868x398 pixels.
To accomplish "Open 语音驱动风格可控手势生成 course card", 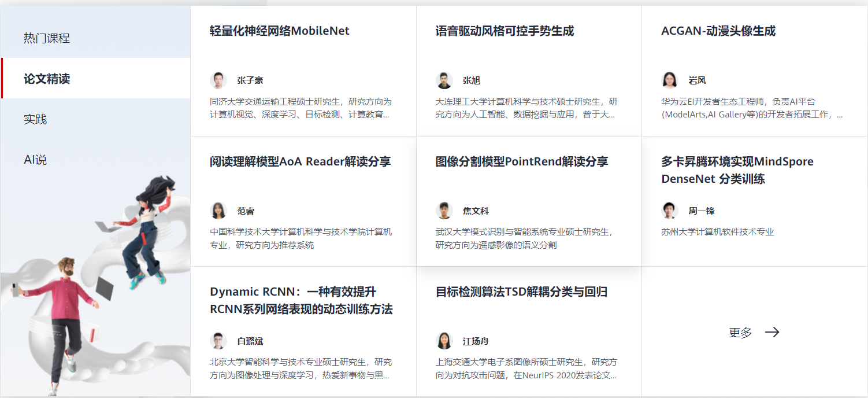I will click(505, 31).
